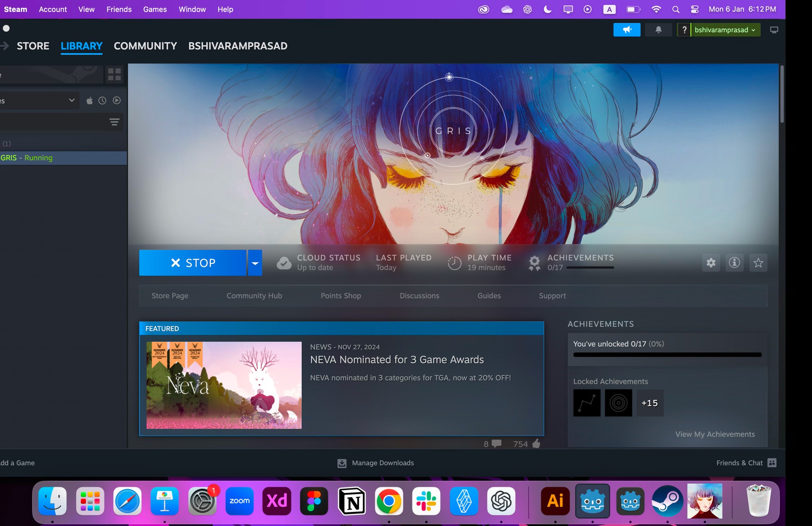Click the game info icon

click(x=734, y=263)
